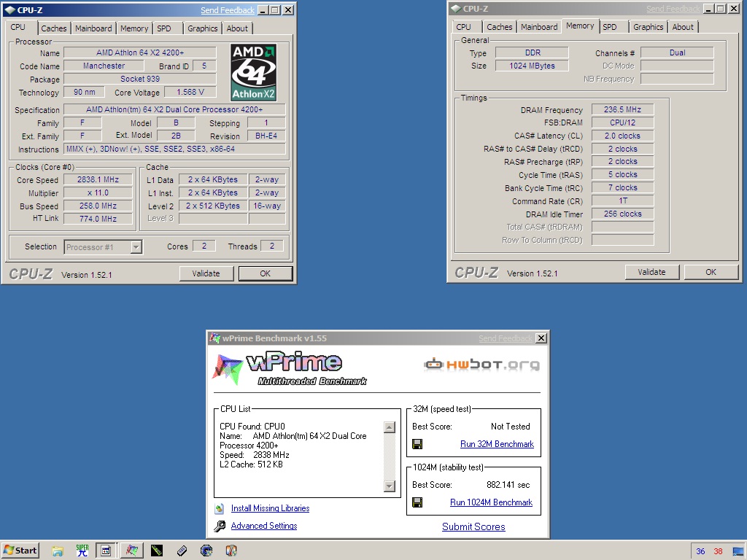Image resolution: width=747 pixels, height=560 pixels.
Task: Open the About tab in left CPU-Z
Action: [237, 28]
